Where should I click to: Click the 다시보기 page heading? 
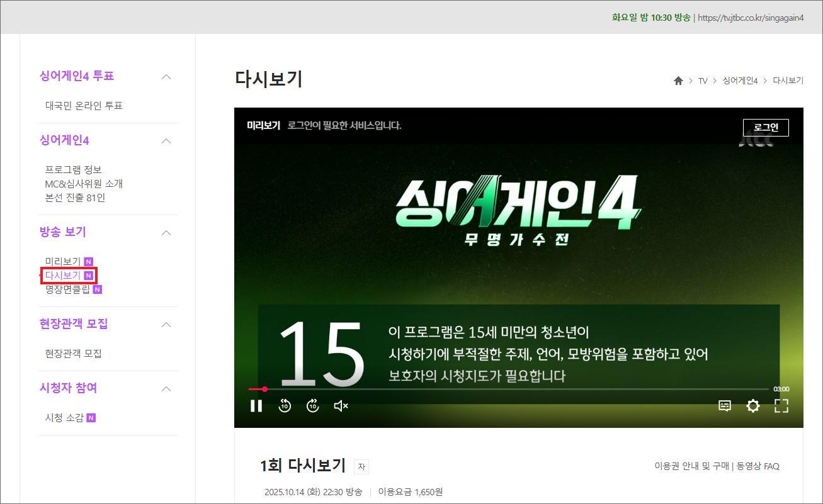[269, 79]
